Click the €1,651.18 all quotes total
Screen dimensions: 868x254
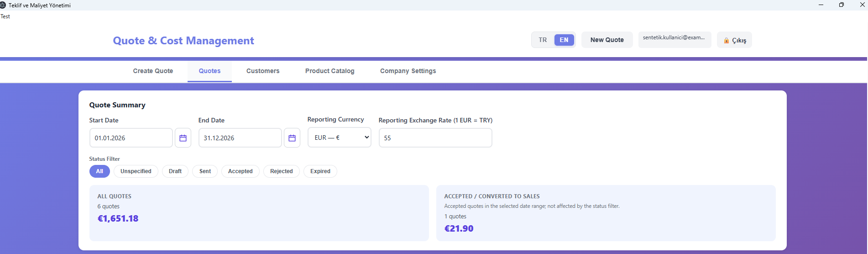click(118, 218)
